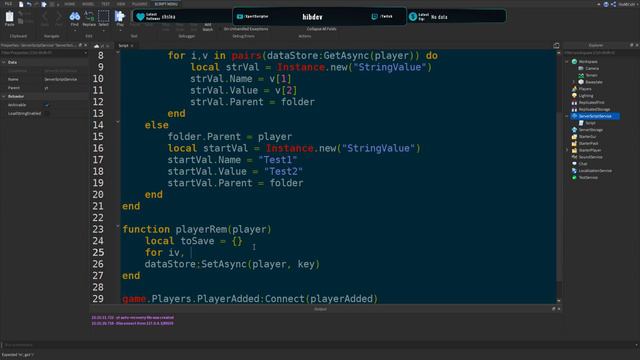Collapse code fold at line 8
Image resolution: width=640 pixels, height=360 pixels.
(x=118, y=52)
